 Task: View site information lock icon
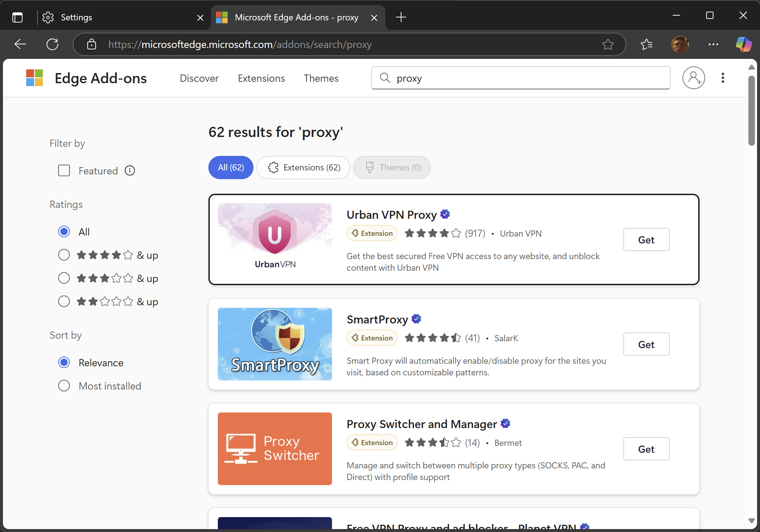(x=92, y=44)
